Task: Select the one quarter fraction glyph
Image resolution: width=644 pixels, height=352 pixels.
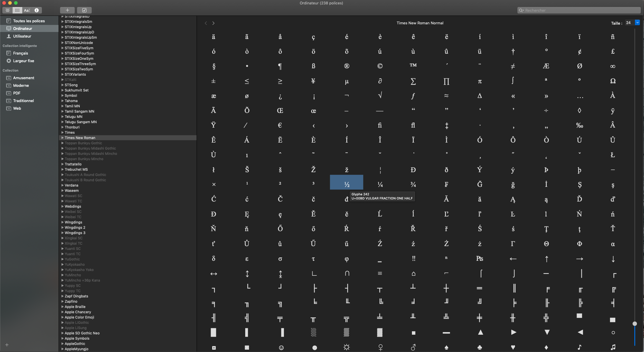Action: point(380,185)
